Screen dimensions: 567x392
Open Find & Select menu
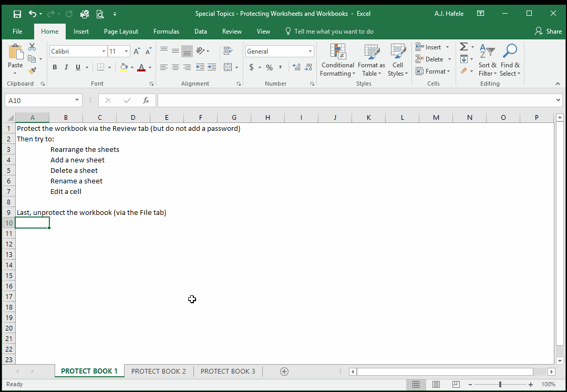510,60
